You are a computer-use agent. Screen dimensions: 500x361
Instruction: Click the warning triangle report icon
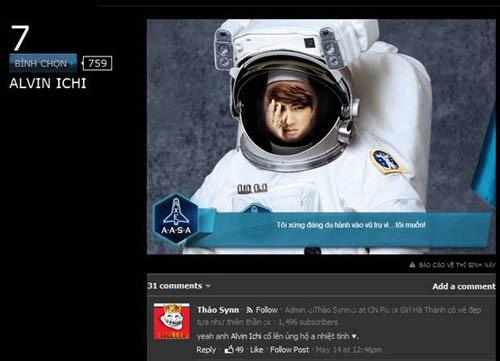(412, 265)
